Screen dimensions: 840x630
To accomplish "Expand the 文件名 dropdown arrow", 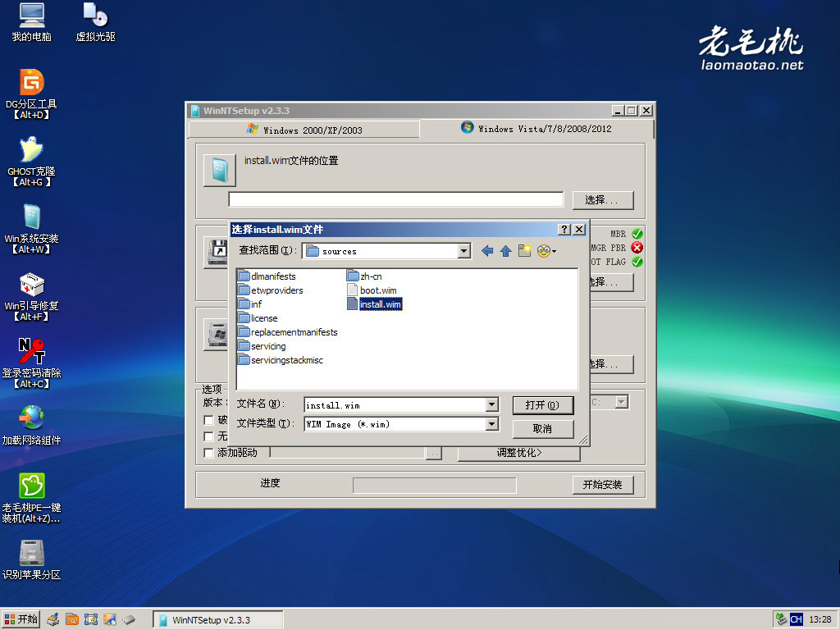I will [x=492, y=404].
